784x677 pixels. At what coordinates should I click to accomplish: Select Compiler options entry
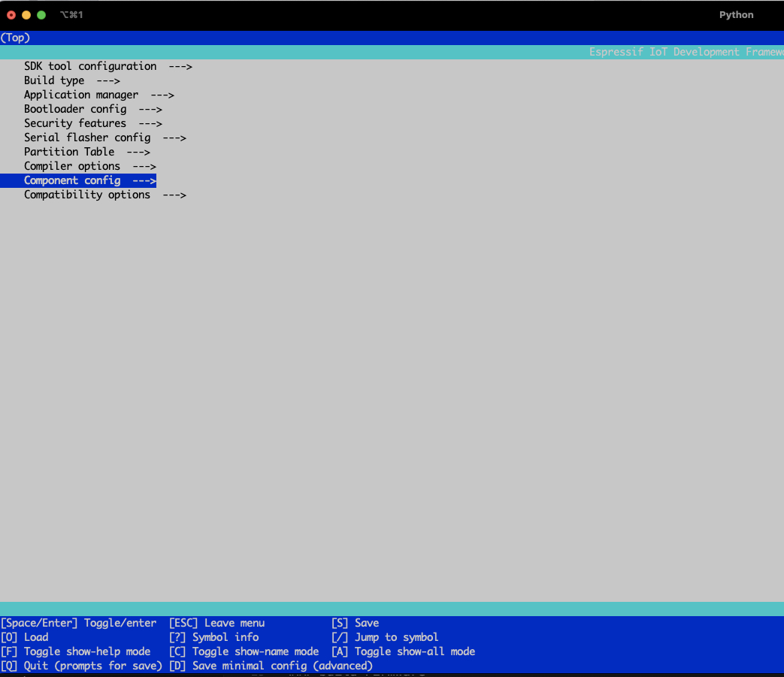(x=90, y=166)
